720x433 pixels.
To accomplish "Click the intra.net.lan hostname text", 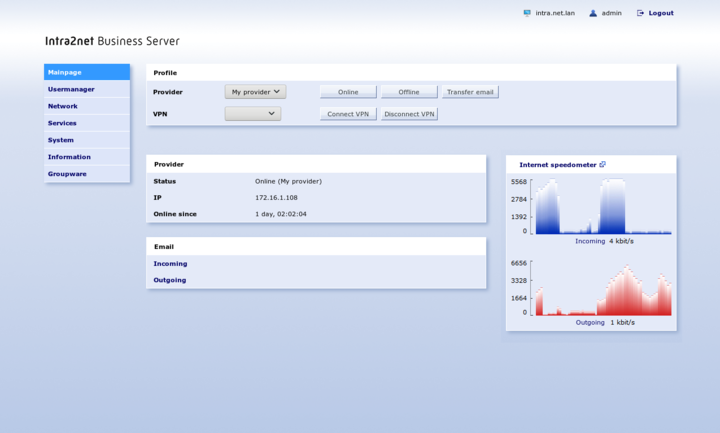I will click(x=555, y=13).
